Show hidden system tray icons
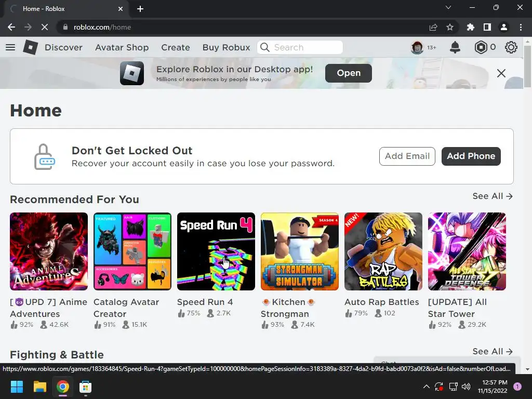 click(x=427, y=387)
